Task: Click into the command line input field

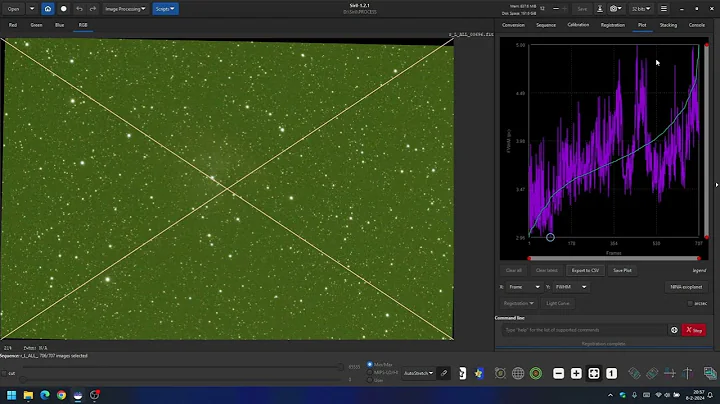Action: 584,330
